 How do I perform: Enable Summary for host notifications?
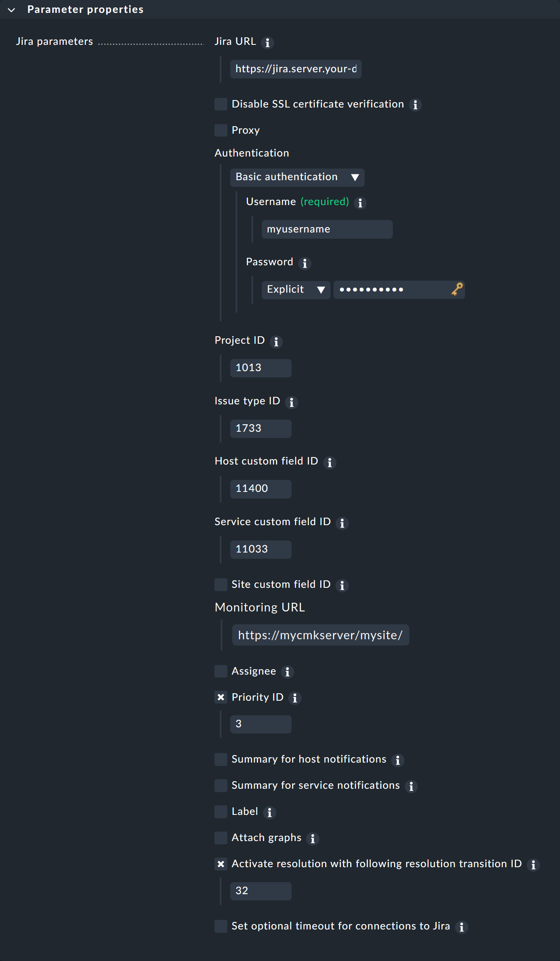click(220, 759)
